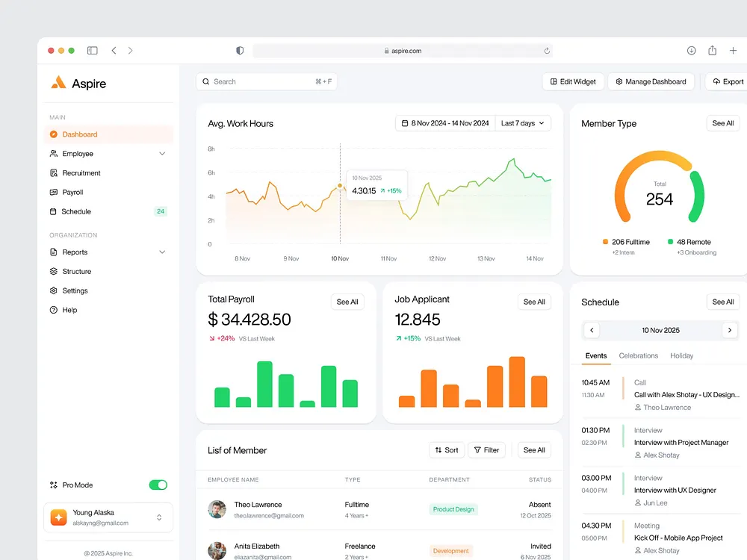Open the Sort control in List of Member
Image resolution: width=747 pixels, height=560 pixels.
tap(447, 449)
